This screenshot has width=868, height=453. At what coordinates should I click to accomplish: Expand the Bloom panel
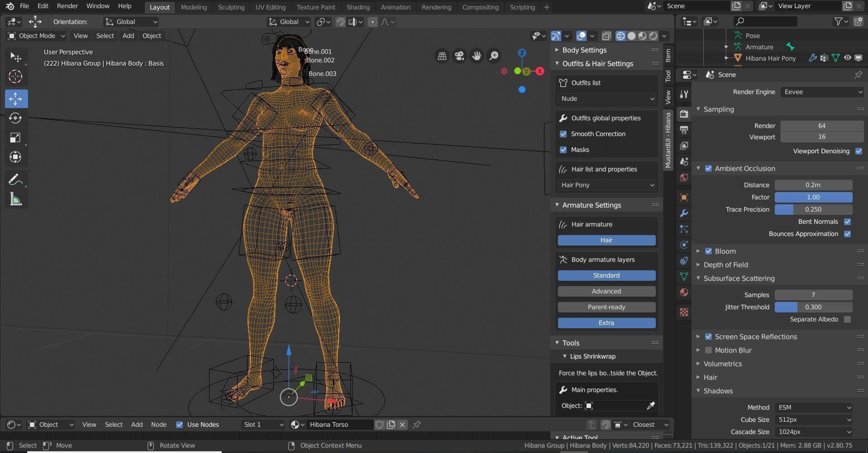[698, 251]
